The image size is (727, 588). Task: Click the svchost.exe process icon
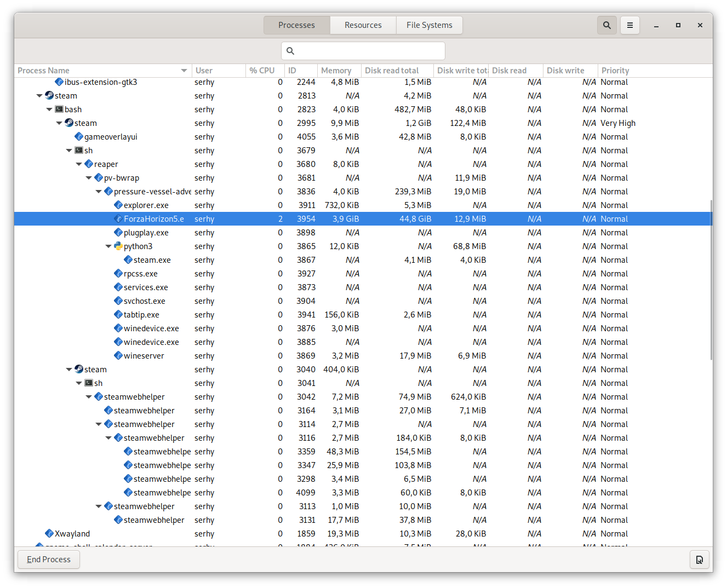pos(118,301)
